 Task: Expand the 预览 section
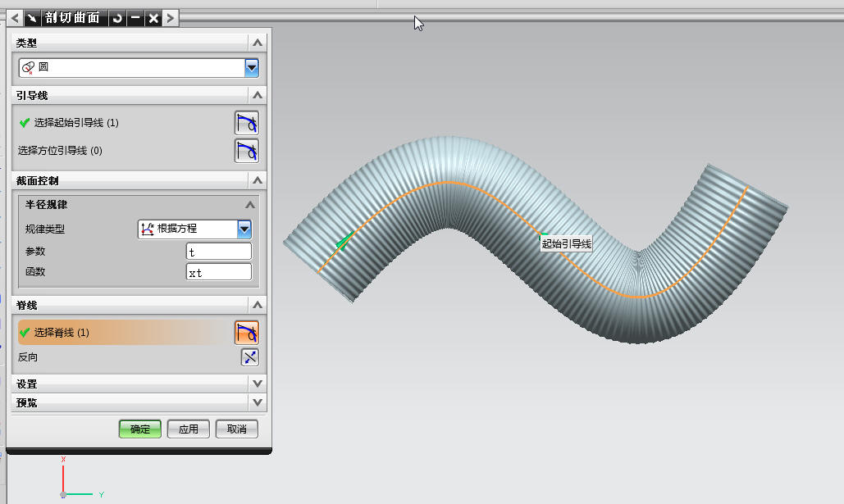click(258, 402)
